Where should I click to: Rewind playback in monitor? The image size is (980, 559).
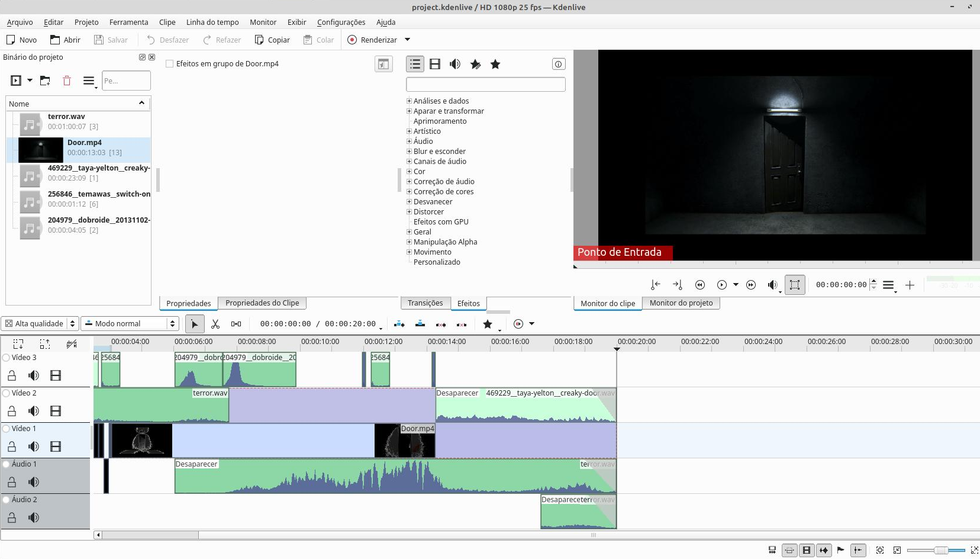[700, 285]
